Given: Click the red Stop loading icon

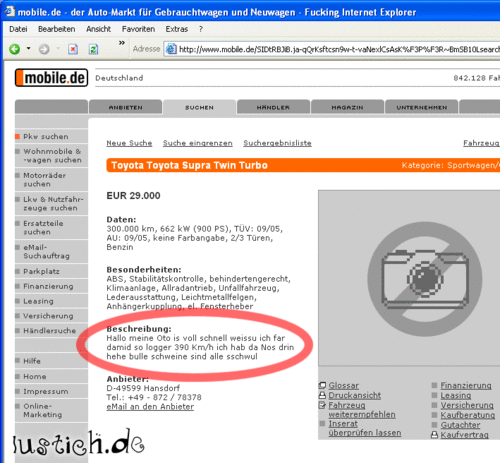Looking at the screenshot, I should 73,49.
